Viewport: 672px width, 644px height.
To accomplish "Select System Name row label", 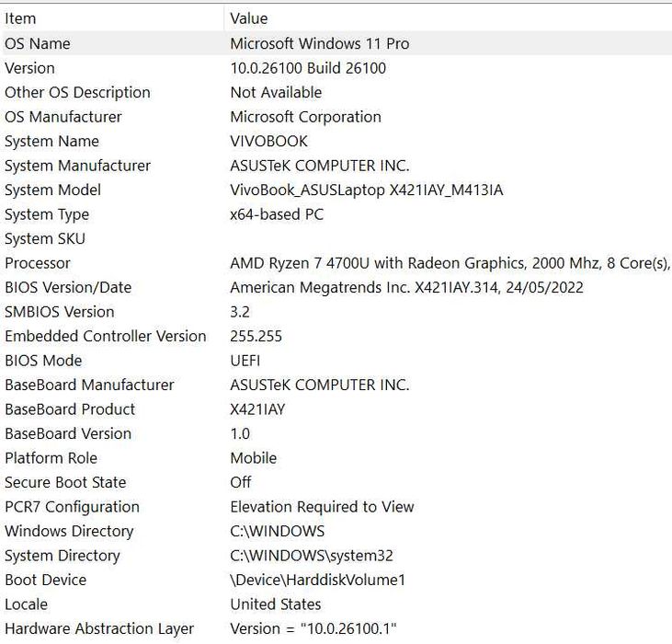I will [51, 141].
